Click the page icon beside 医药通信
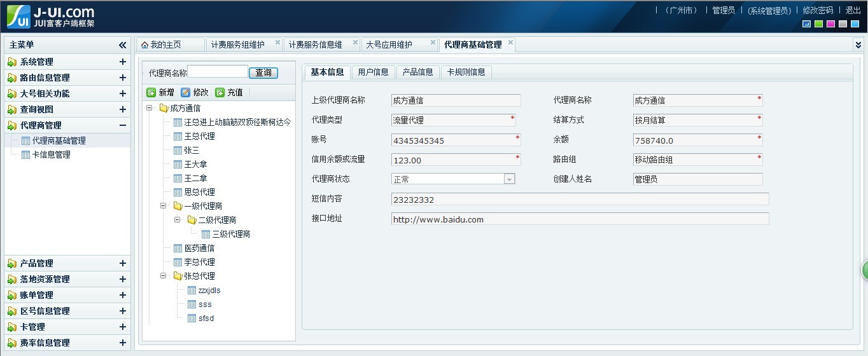868x356 pixels. tap(178, 248)
